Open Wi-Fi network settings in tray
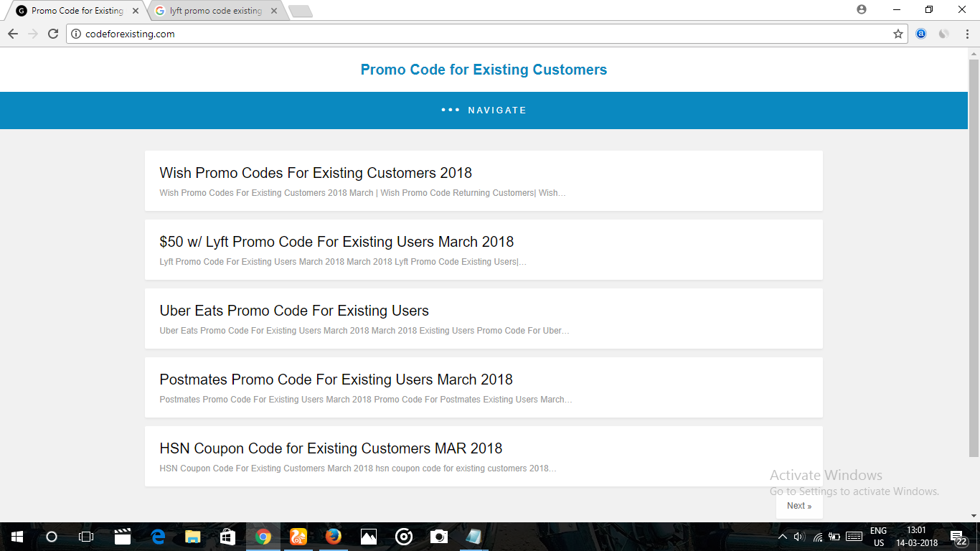 817,537
